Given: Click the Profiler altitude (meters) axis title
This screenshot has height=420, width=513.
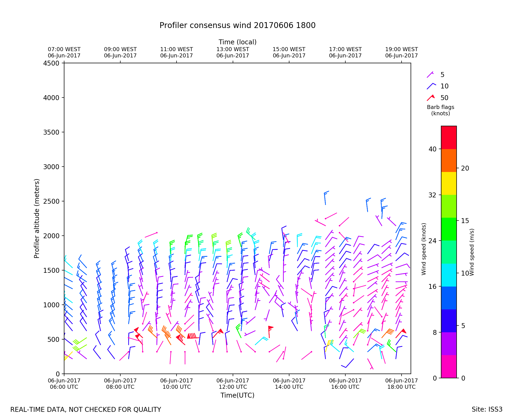Looking at the screenshot, I should (37, 218).
